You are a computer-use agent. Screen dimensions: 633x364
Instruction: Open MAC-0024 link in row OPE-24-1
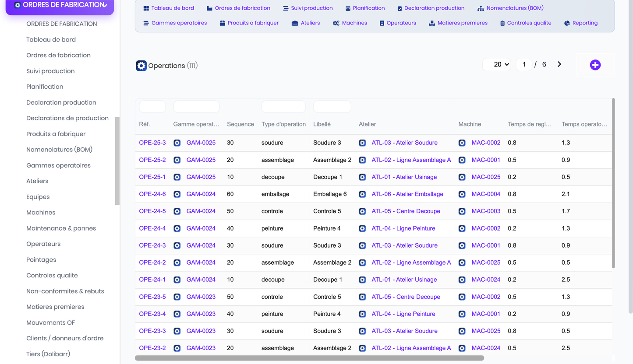[486, 280]
